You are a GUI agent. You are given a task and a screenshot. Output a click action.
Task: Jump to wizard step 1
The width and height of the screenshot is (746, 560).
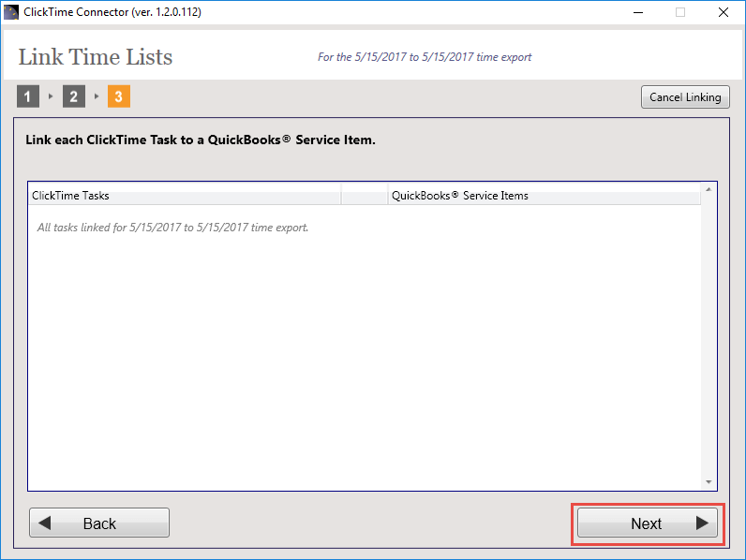tap(28, 96)
